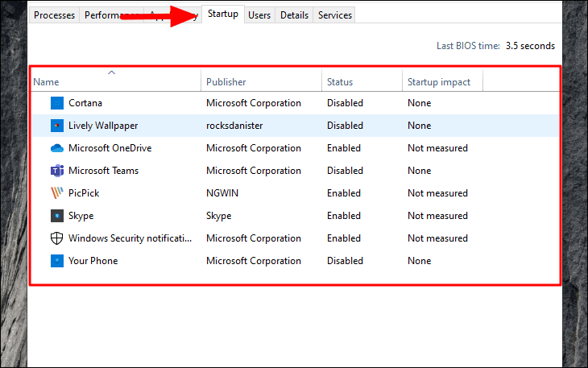Click the PicPick icon
The height and width of the screenshot is (368, 588).
coord(57,193)
